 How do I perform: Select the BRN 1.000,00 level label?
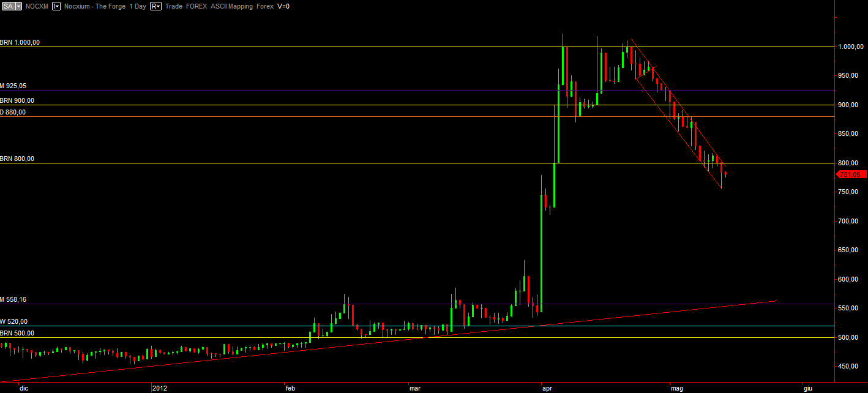(x=20, y=43)
